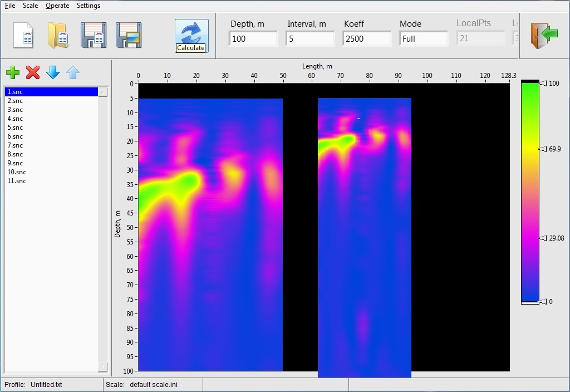570x392 pixels.
Task: Select 2.snc in the file list
Action: (x=51, y=101)
